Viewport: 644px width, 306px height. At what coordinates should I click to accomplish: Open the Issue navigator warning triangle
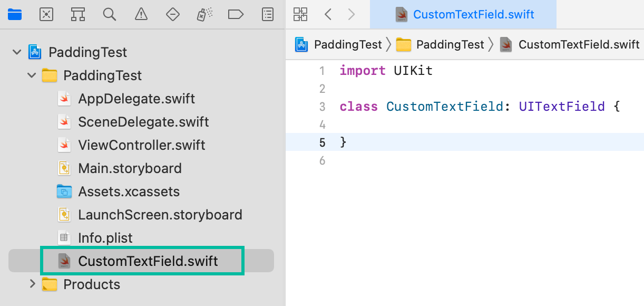[141, 14]
